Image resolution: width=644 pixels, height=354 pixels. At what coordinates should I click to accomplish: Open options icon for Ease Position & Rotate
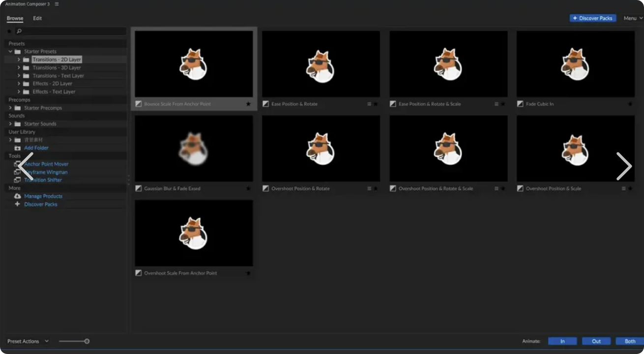tap(369, 104)
